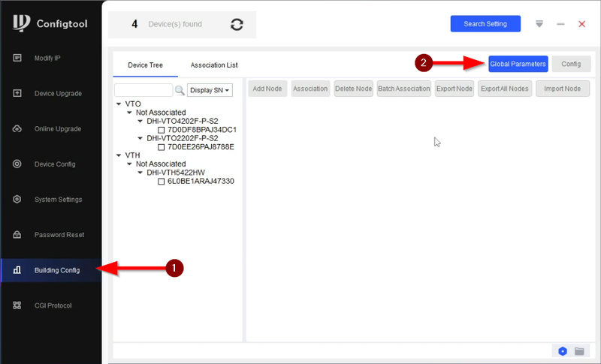Collapse Not Associated under VTH
The image size is (601, 364).
point(129,164)
